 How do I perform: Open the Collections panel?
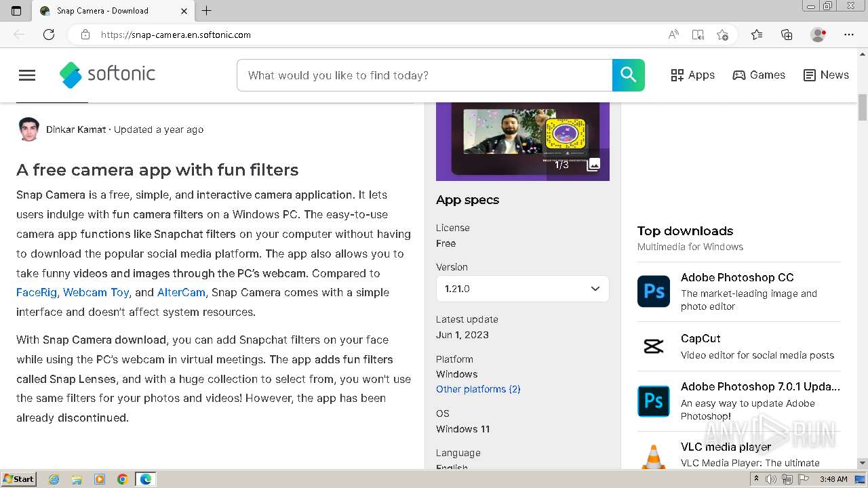tap(787, 35)
